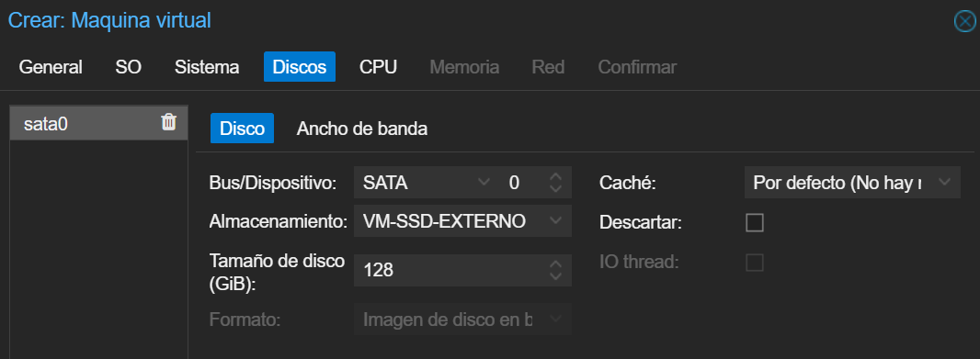Enable the Descartar checkbox
980x359 pixels.
[755, 222]
